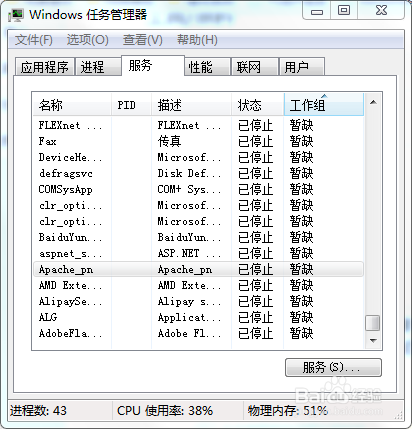Viewport: 412px width, 429px height.
Task: Click the vertical scrollbar thumb
Action: [x=373, y=323]
